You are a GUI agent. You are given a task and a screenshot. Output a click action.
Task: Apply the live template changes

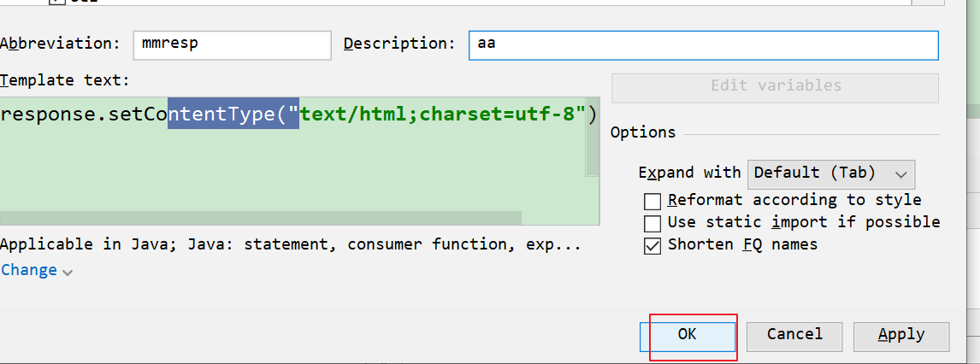click(x=900, y=335)
